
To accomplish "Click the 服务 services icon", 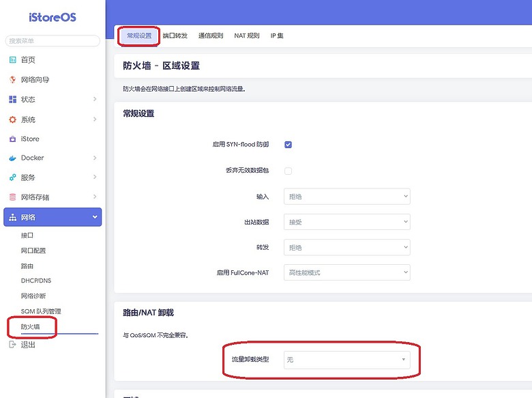I will point(12,177).
